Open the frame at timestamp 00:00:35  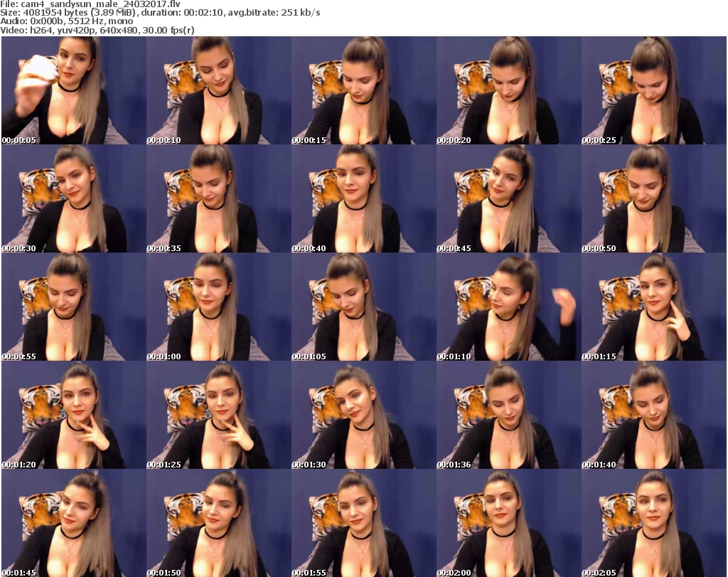coord(219,198)
